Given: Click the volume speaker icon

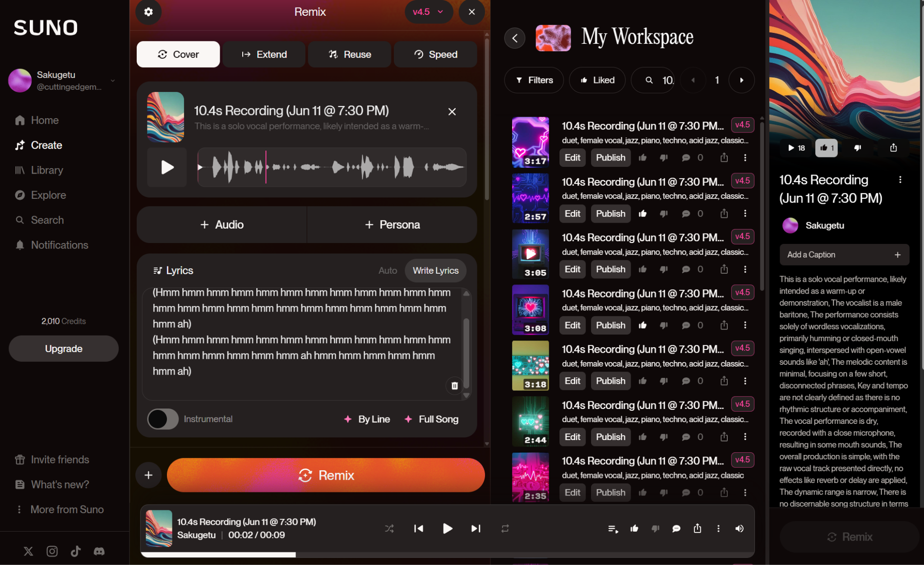Looking at the screenshot, I should (x=739, y=528).
